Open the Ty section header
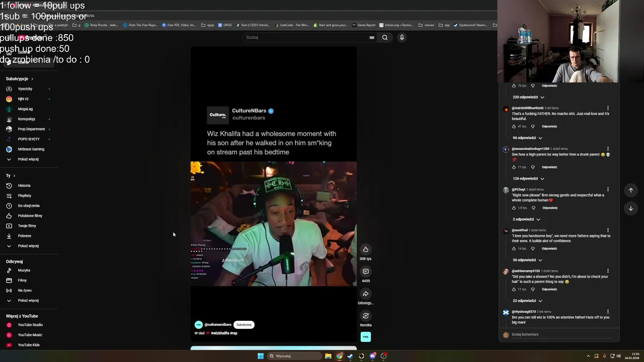644x362 pixels. (x=11, y=175)
